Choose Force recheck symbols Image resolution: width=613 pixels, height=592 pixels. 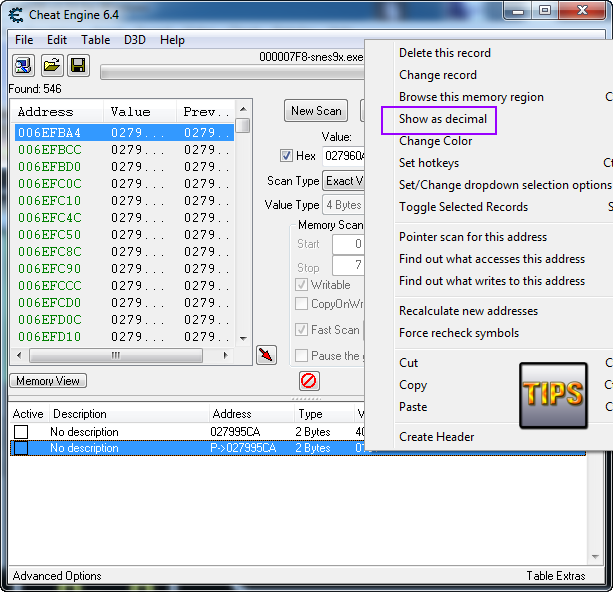(x=459, y=333)
